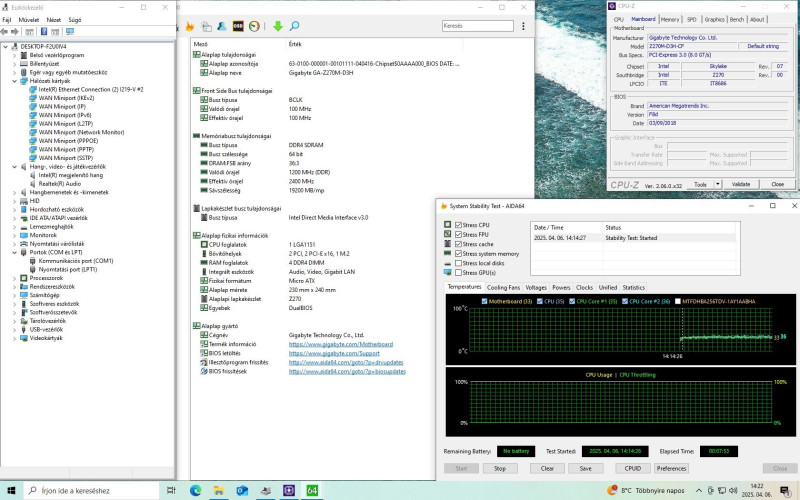This screenshot has height=500, width=800.
Task: Open Microsoft Edge from the taskbar
Action: pos(196,490)
